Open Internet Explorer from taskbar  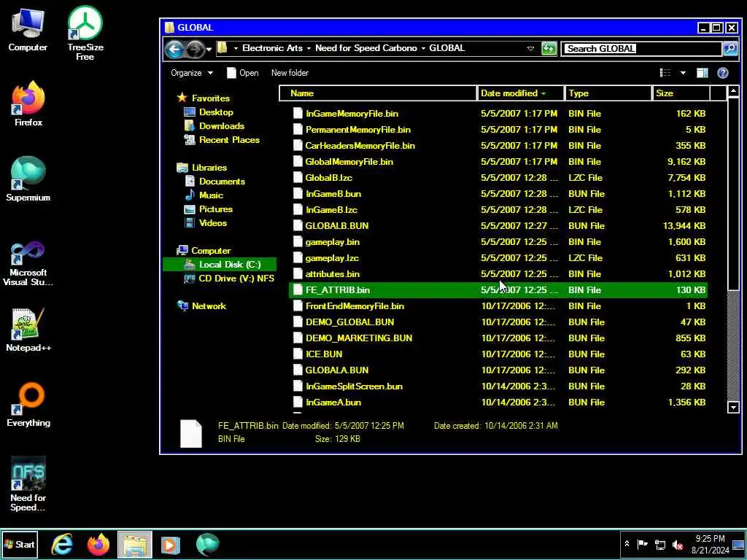click(x=62, y=544)
